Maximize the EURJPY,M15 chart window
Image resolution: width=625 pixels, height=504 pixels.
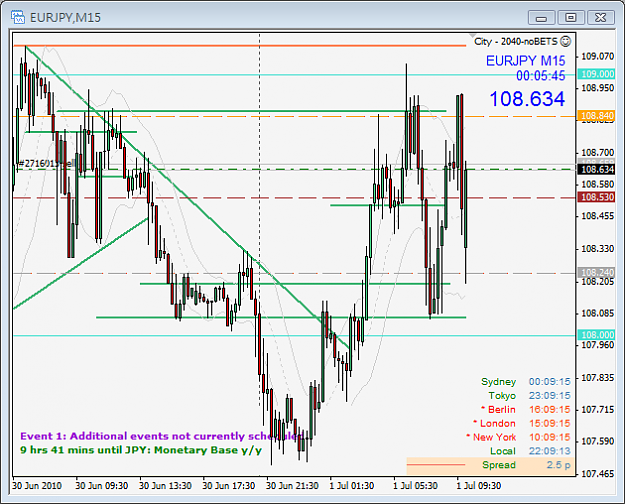tap(570, 18)
